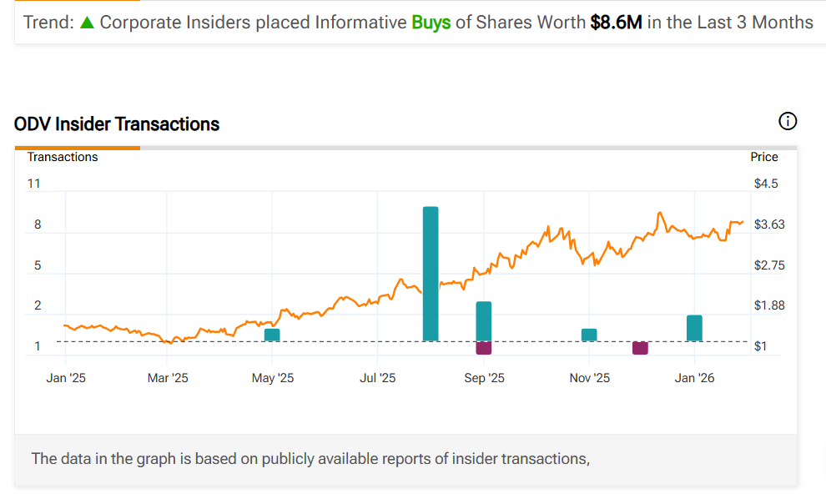This screenshot has height=504, width=826.
Task: Click the green up-triangle trend icon
Action: point(88,23)
